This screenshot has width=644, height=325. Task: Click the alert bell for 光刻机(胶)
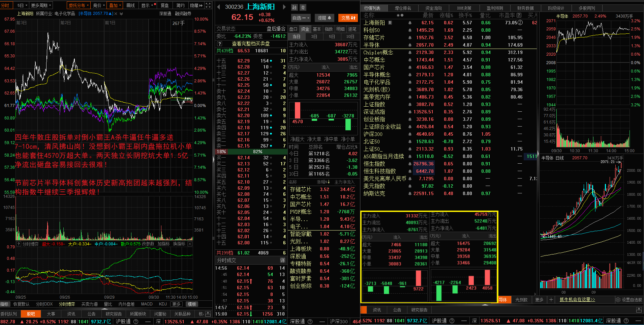(x=410, y=89)
